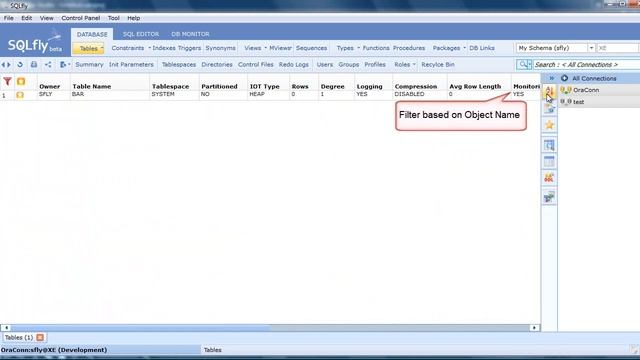Viewport: 640px width, 360px height.
Task: Click the sidebar icon directly below the star
Action: click(549, 145)
